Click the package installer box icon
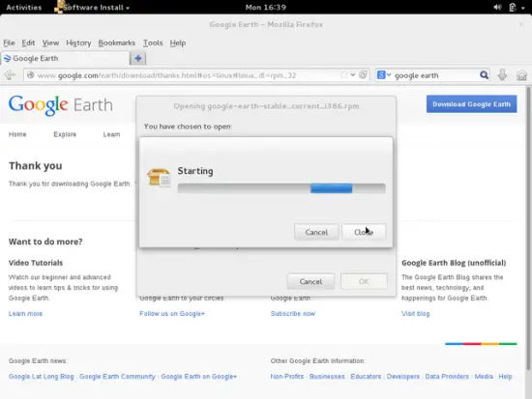 pos(159,178)
